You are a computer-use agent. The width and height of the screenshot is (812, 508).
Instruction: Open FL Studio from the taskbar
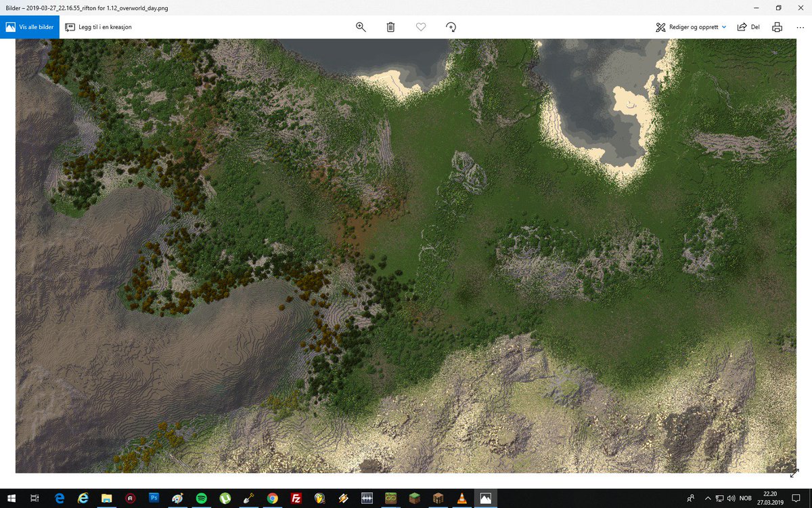(x=319, y=498)
